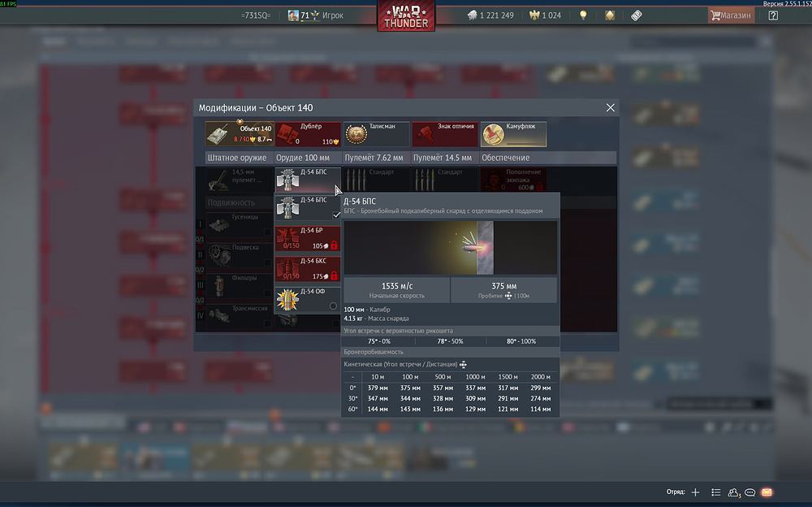This screenshot has width=812, height=507.
Task: Click the 375 мм penetration value
Action: 504,286
